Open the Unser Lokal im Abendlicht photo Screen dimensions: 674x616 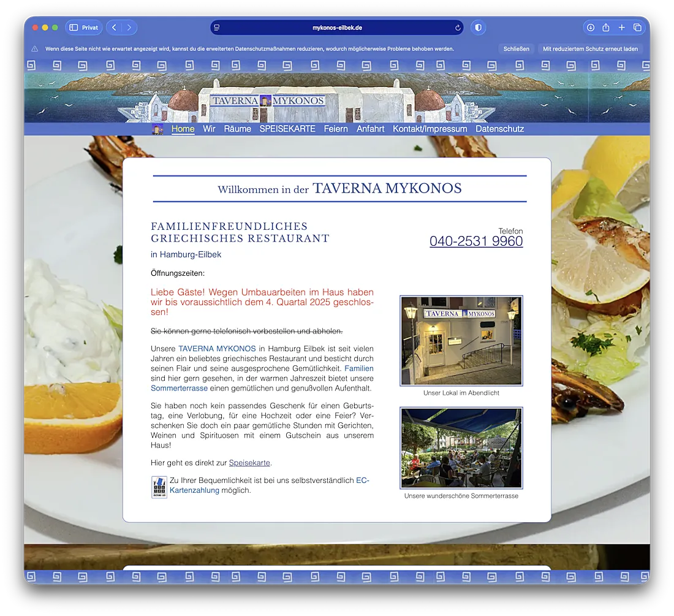[x=461, y=341]
